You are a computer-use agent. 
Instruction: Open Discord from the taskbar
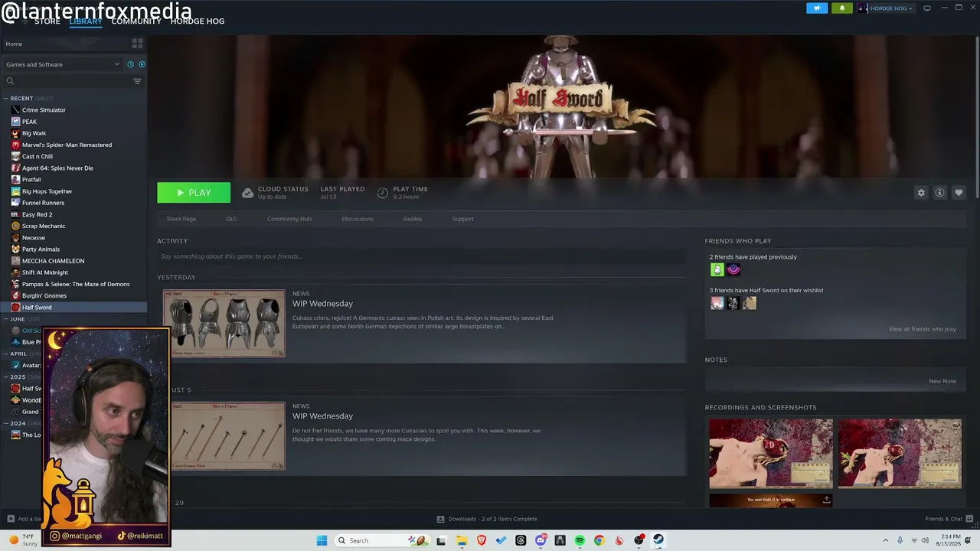click(x=541, y=540)
